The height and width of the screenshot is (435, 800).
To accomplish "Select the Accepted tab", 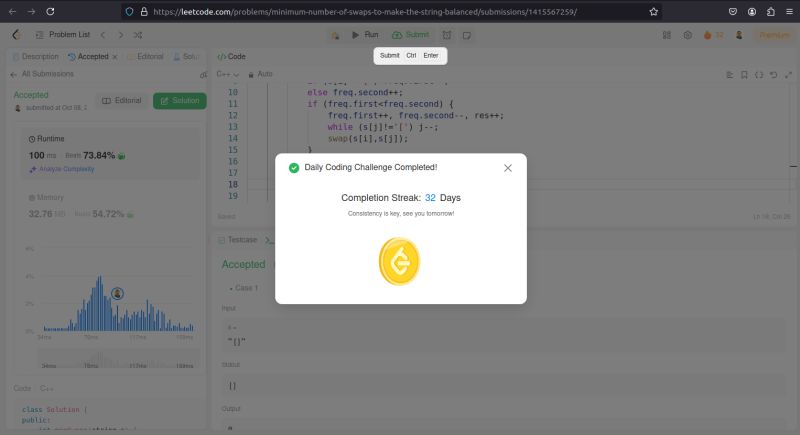I will coord(88,57).
